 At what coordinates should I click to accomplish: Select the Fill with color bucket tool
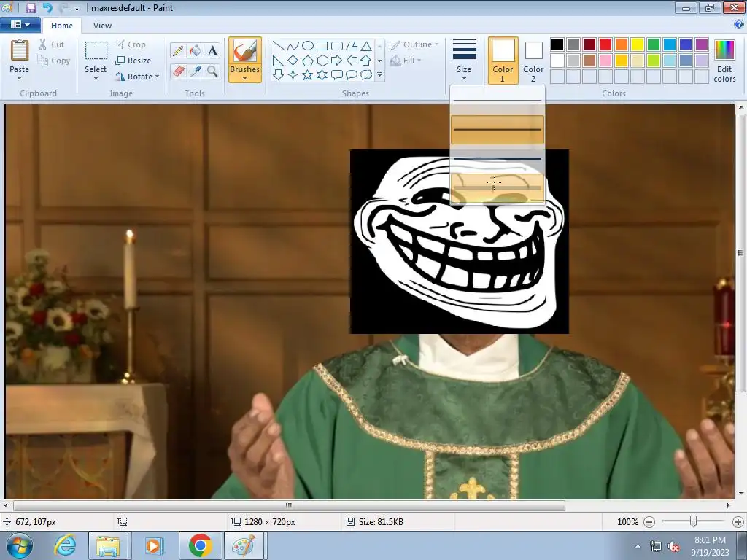[x=196, y=50]
